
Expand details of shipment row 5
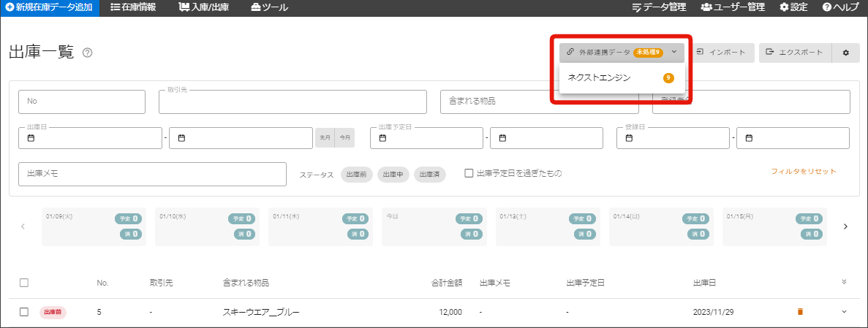pos(845,312)
